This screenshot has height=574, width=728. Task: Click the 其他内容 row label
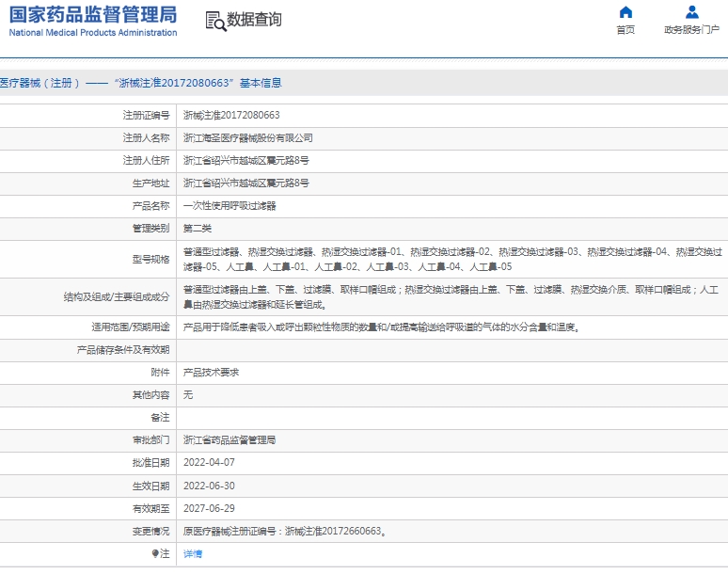coord(150,394)
